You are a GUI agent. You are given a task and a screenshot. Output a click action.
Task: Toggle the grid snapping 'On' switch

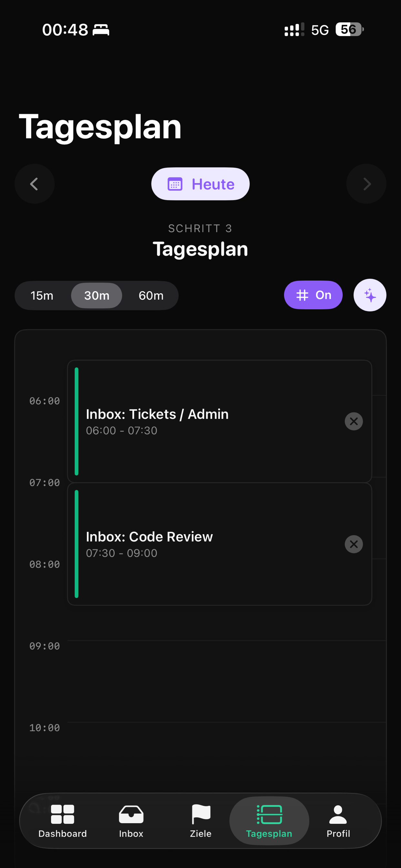313,295
